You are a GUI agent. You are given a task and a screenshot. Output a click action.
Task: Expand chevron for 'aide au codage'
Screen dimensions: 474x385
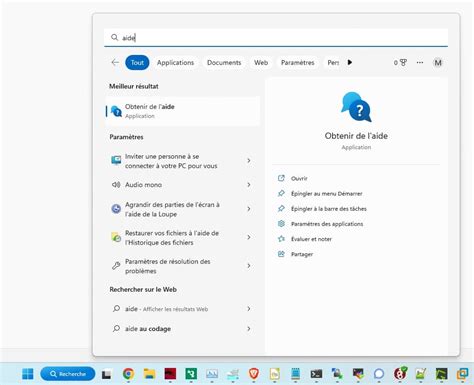coord(249,329)
